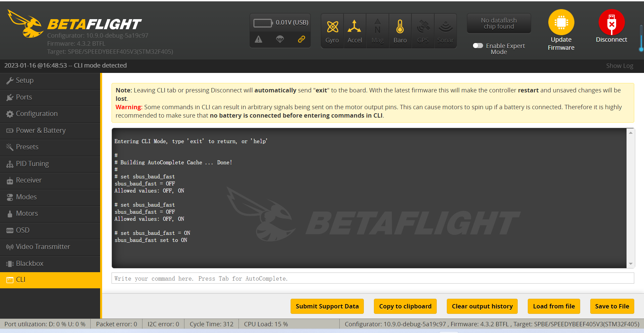The width and height of the screenshot is (644, 333).
Task: Click the Mag sensor icon
Action: click(x=378, y=27)
